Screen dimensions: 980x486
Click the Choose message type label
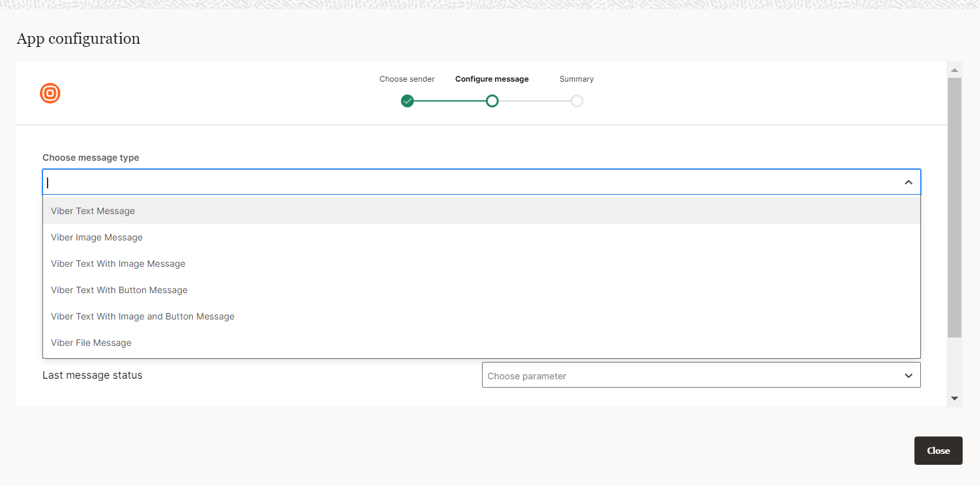pyautogui.click(x=91, y=157)
